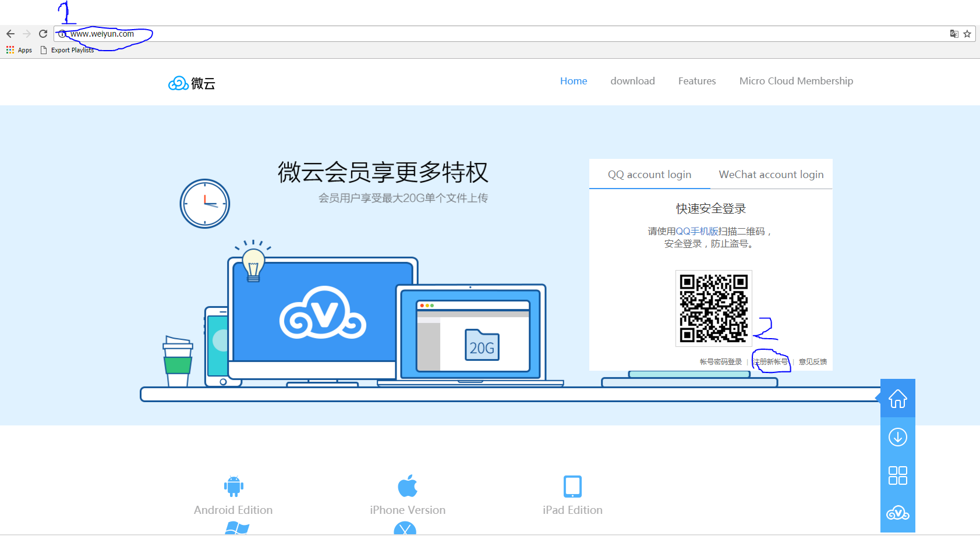Switch to the QQ account login tab
This screenshot has height=536, width=980.
pyautogui.click(x=650, y=175)
